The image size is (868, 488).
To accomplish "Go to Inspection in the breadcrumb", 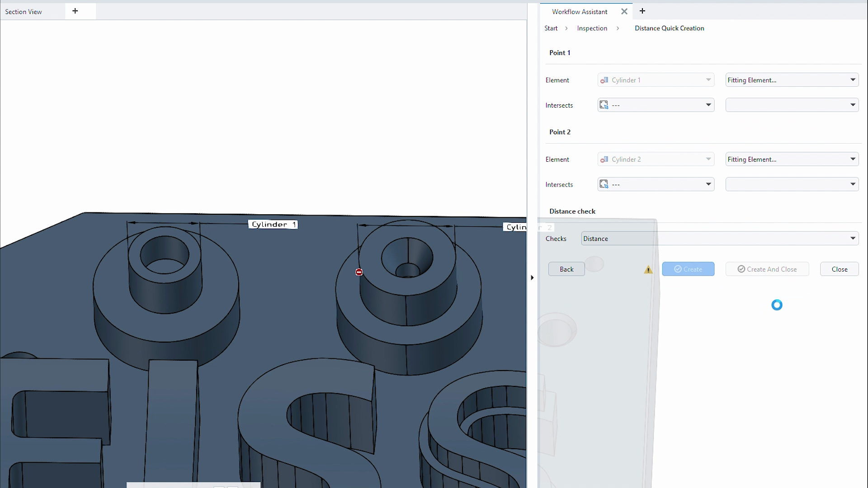I will pos(592,28).
